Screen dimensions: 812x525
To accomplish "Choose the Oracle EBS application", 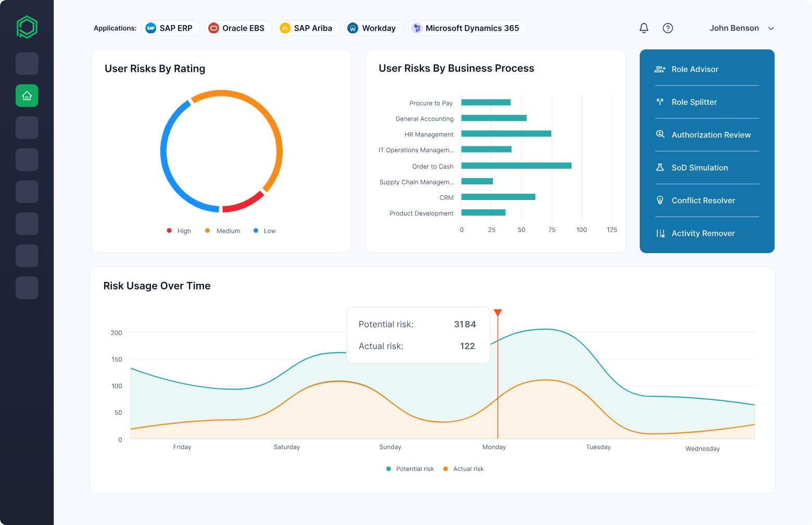I will (x=238, y=28).
